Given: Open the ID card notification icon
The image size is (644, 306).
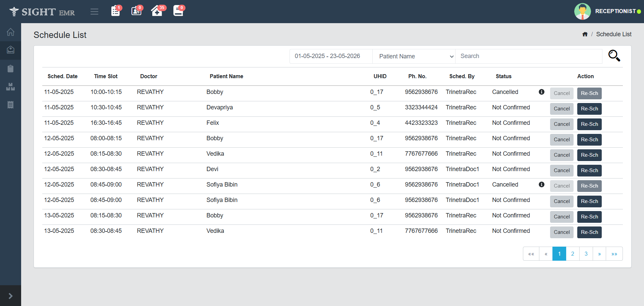Looking at the screenshot, I should pyautogui.click(x=136, y=11).
